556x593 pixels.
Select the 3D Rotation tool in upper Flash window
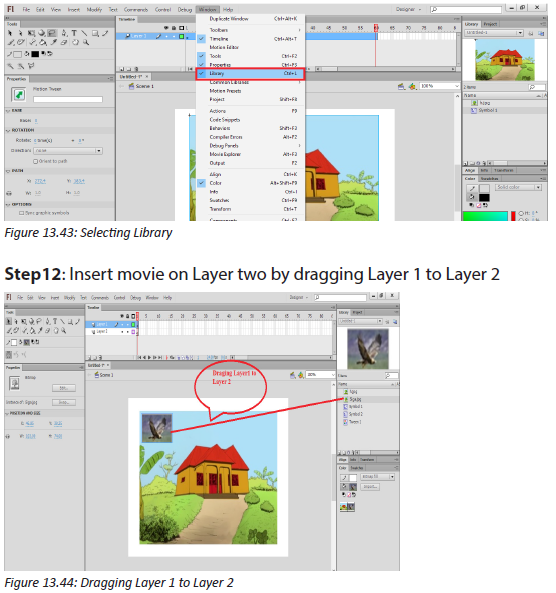tap(42, 33)
